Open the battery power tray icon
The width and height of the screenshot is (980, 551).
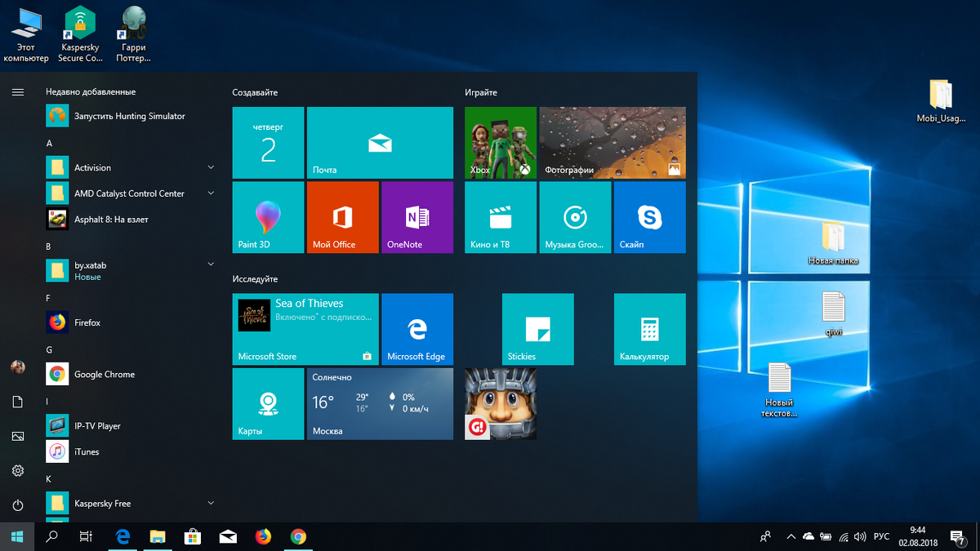coord(826,536)
